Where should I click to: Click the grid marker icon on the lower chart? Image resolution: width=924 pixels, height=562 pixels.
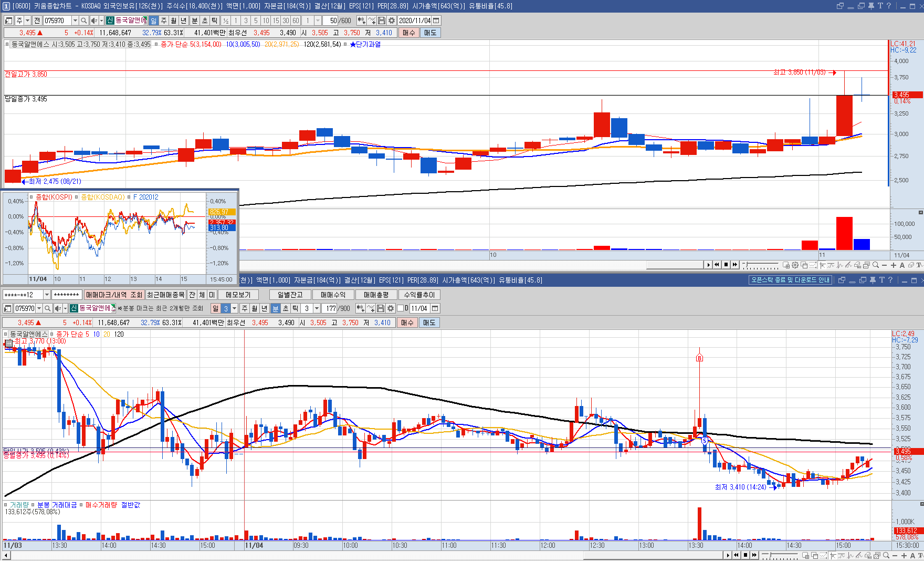9,344
